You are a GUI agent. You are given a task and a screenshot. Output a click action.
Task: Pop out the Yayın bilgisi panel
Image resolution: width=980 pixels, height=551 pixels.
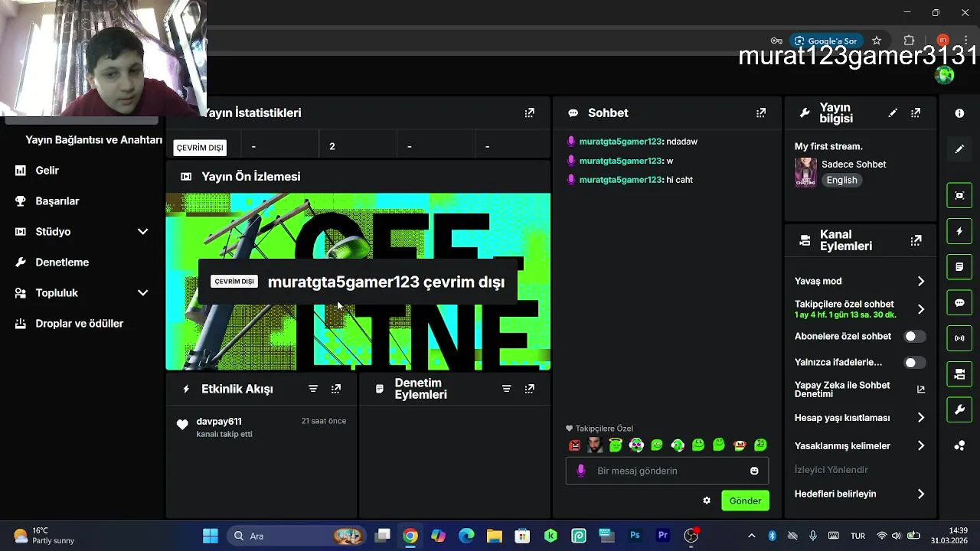click(x=916, y=112)
